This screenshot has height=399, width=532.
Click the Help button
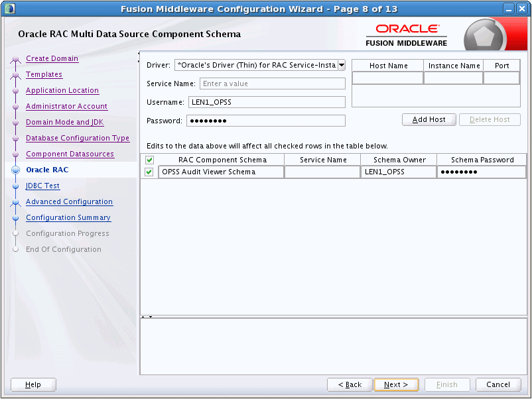point(33,385)
